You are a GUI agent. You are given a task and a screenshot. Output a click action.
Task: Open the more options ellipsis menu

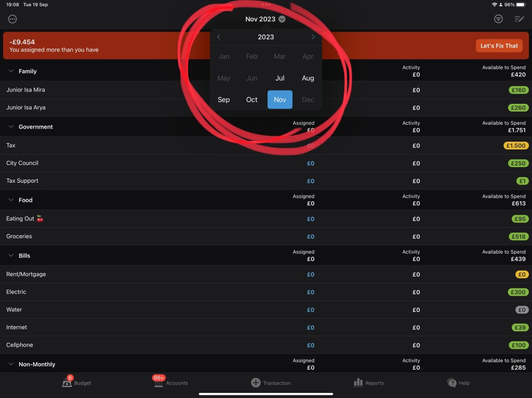tap(12, 19)
